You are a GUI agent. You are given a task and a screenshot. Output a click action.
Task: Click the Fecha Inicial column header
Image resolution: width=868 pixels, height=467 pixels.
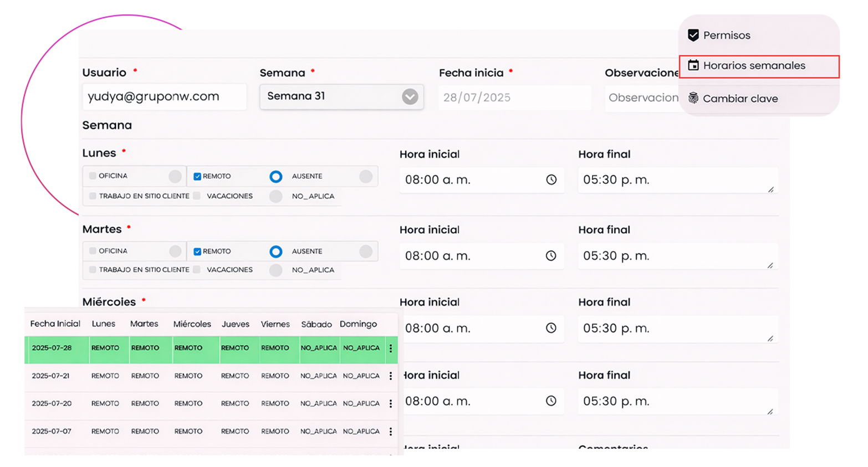55,324
